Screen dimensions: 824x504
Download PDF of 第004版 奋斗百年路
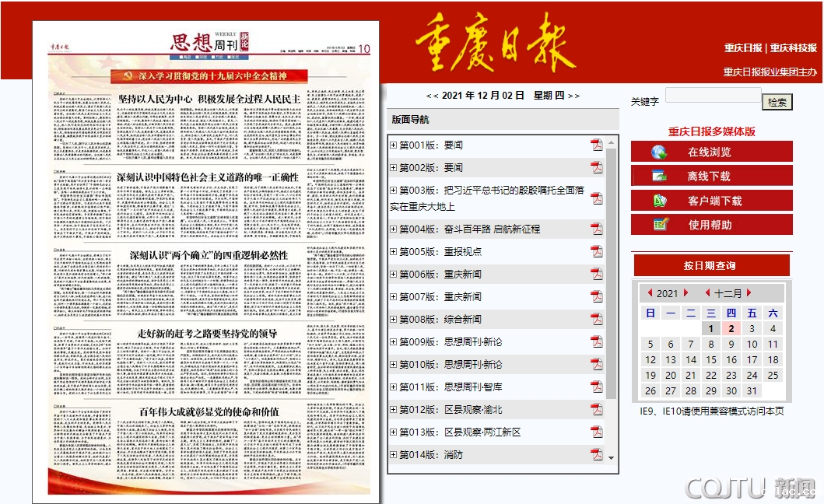[x=596, y=229]
